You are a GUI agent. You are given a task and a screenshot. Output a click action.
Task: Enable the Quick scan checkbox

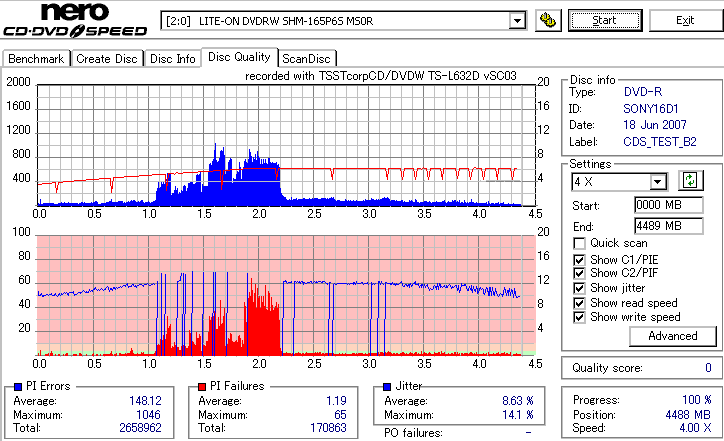coord(579,243)
